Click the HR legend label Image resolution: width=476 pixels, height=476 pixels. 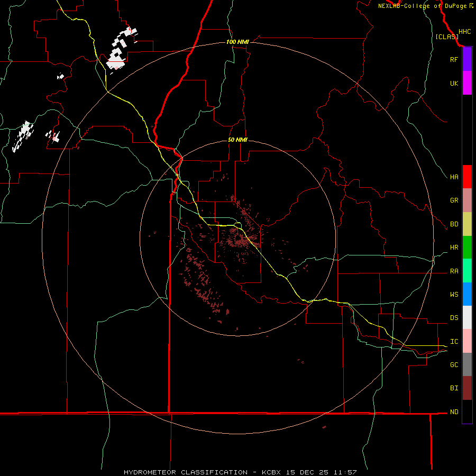(454, 248)
